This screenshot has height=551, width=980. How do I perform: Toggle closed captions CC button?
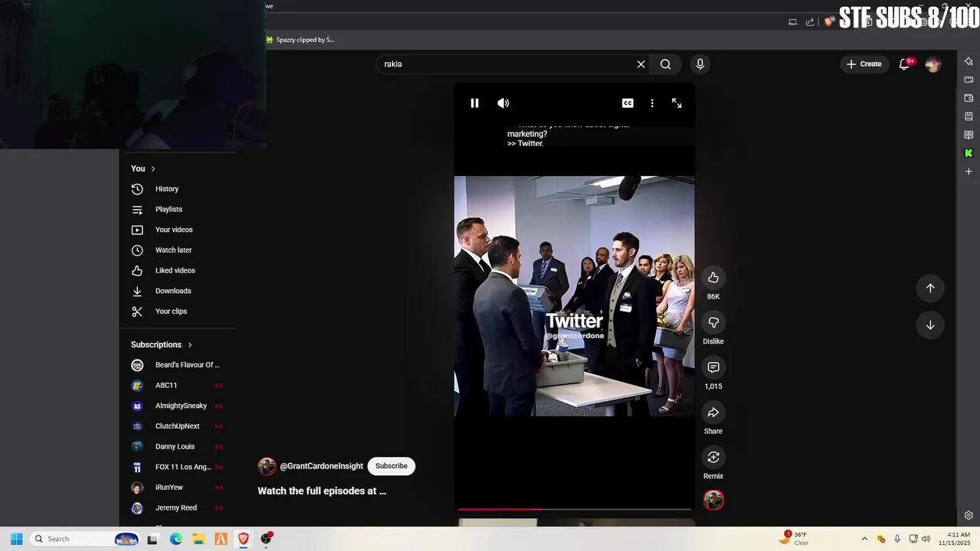point(628,103)
